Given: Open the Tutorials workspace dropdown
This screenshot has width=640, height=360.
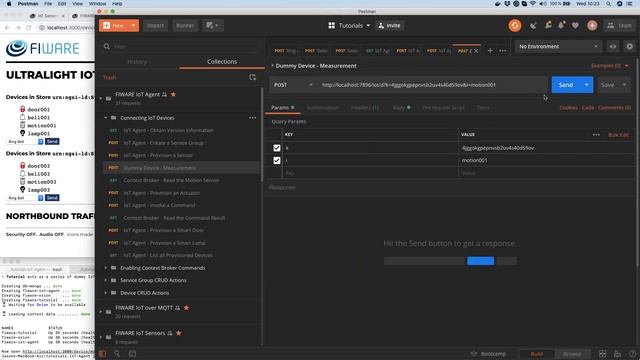Looking at the screenshot, I should 349,25.
